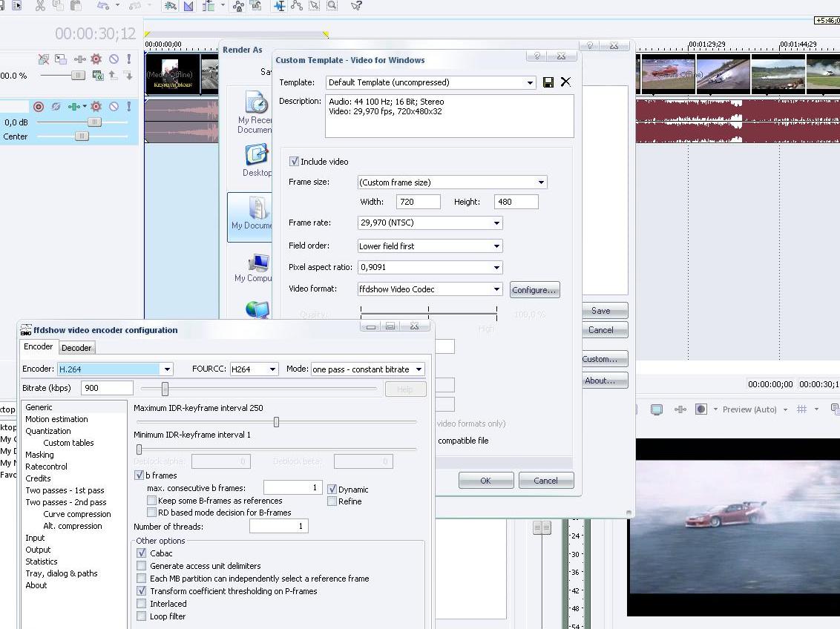Click the audio track Arm for Record icon

coord(39,107)
